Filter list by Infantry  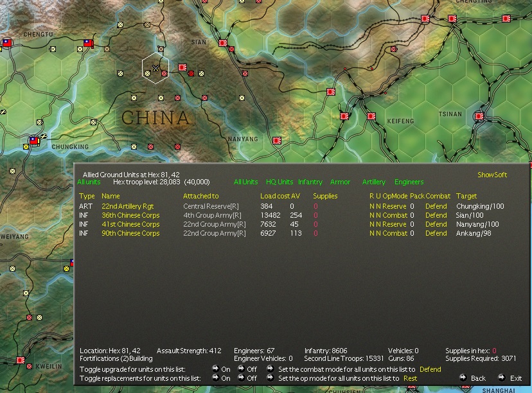[x=310, y=182]
